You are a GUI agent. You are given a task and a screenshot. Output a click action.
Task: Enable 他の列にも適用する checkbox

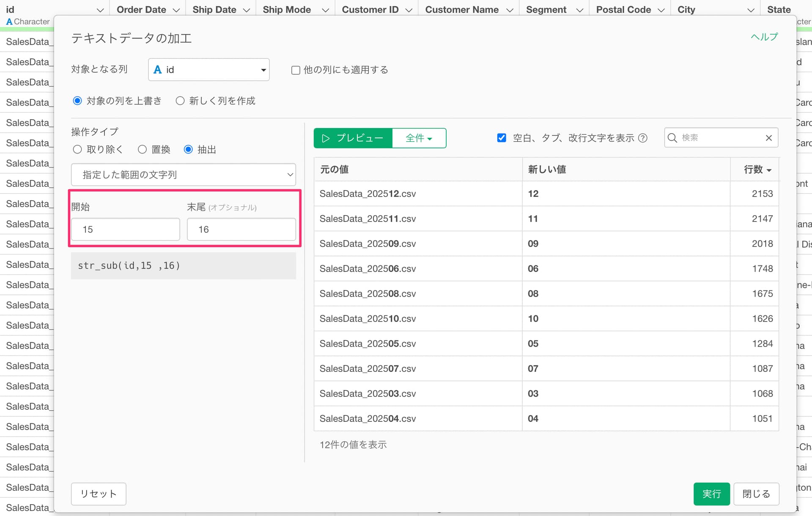pos(296,70)
